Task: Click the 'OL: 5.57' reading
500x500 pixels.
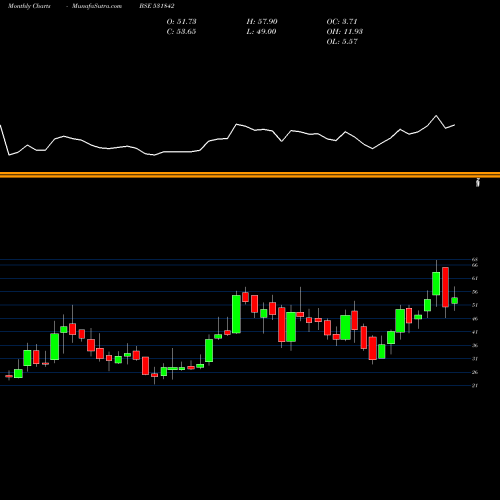Action: click(x=342, y=42)
